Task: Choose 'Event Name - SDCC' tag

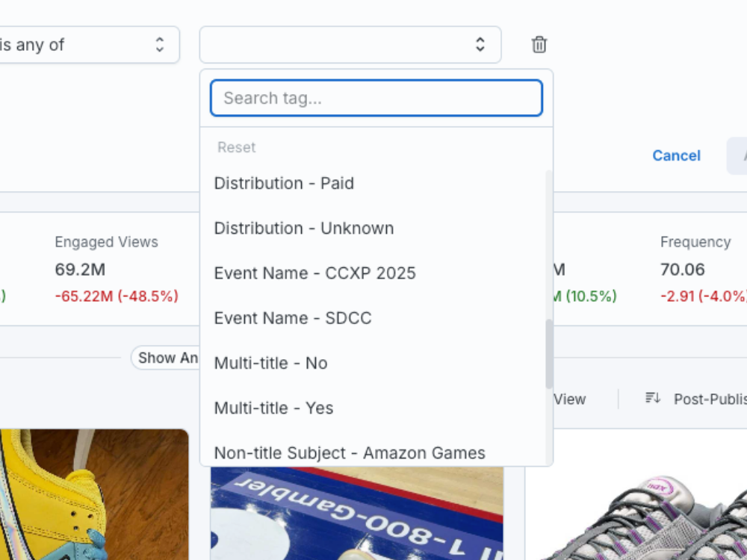Action: tap(292, 318)
